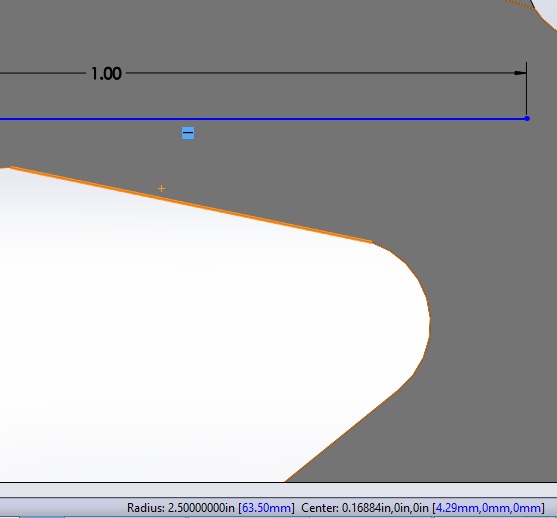
Task: Click the 1.00 dimension value
Action: pos(106,74)
